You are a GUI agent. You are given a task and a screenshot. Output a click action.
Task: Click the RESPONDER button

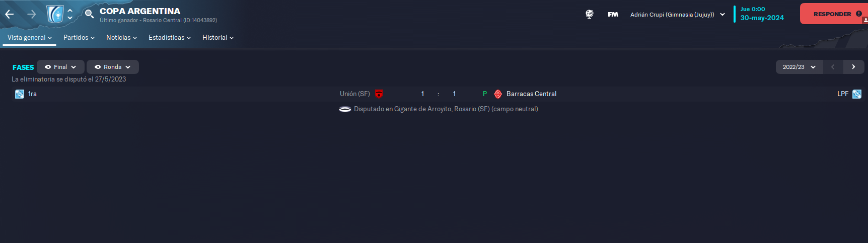[x=834, y=14]
